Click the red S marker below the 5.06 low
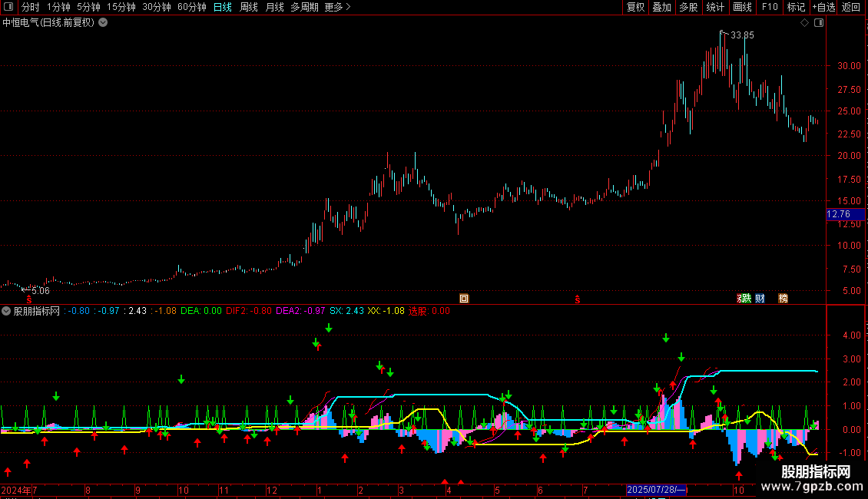868x499 pixels. tap(29, 299)
